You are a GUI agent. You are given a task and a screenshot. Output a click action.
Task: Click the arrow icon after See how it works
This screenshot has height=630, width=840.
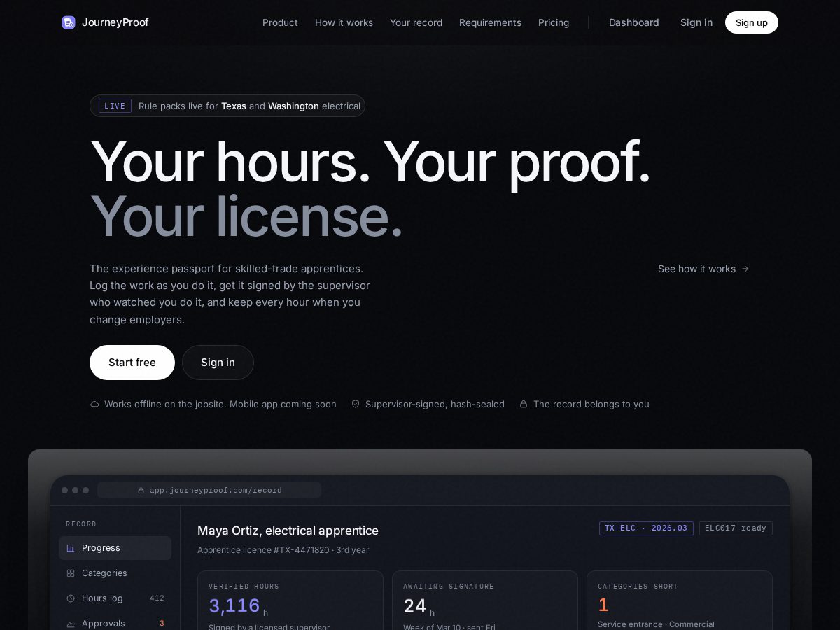(745, 269)
